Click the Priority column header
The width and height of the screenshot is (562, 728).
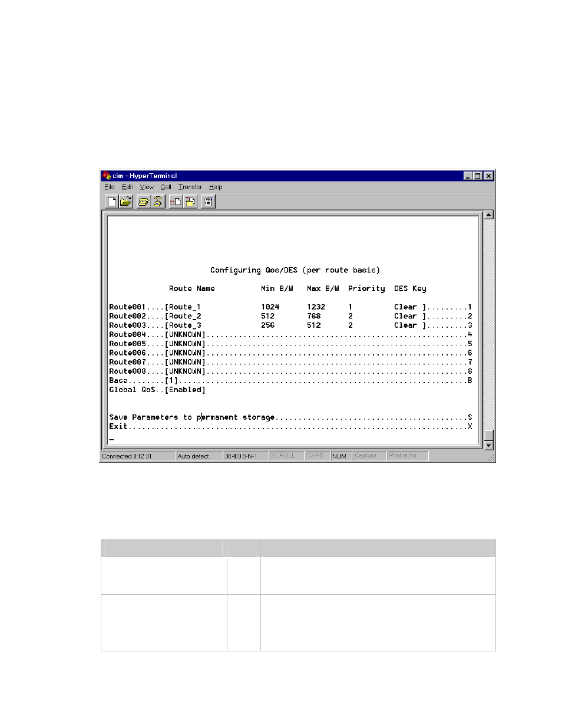click(366, 289)
